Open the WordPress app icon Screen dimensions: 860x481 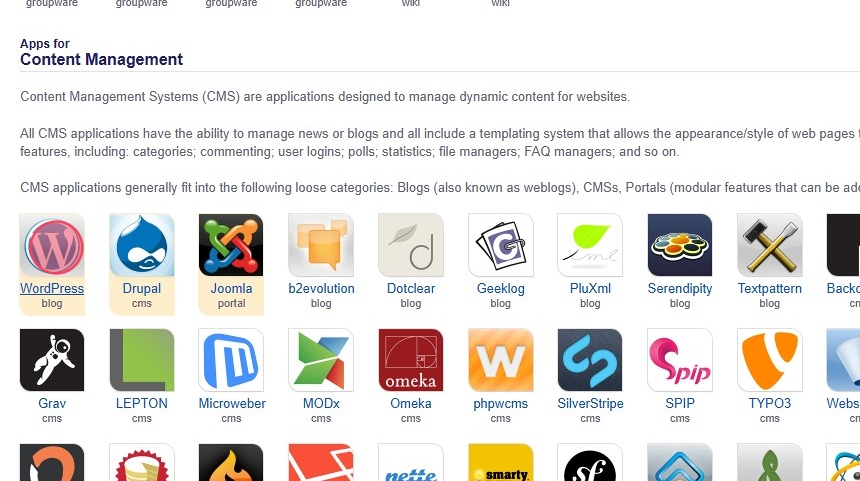tap(52, 245)
